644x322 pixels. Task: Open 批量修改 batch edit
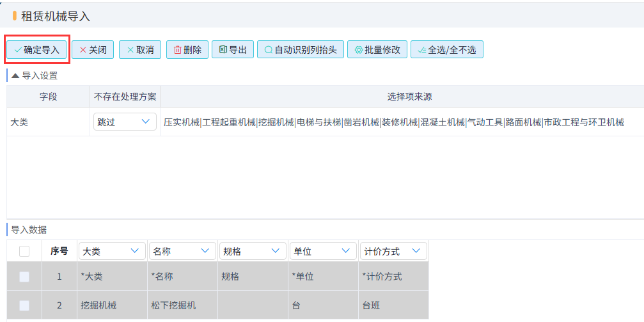(377, 50)
